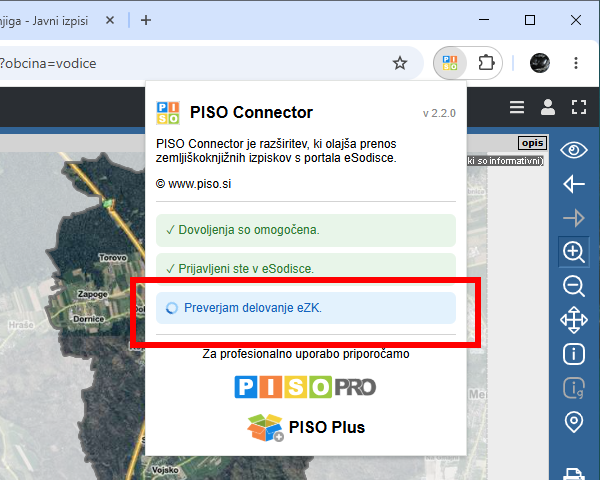
Task: Click the Hraše label on map
Action: click(21, 325)
